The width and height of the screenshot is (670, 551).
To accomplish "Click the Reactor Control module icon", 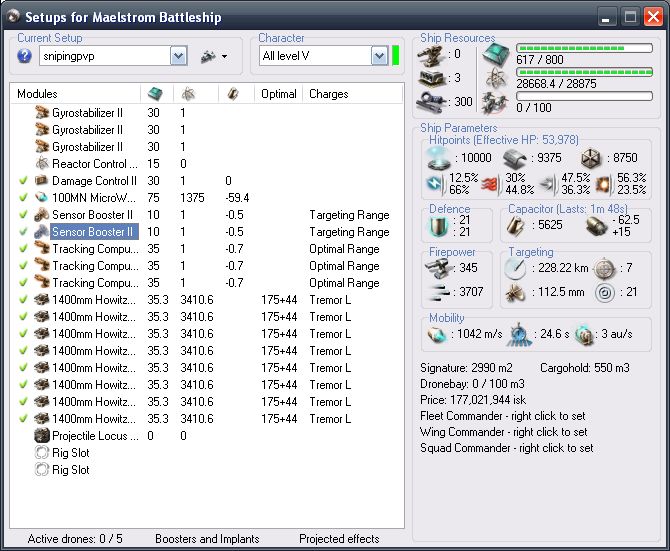I will click(x=42, y=163).
